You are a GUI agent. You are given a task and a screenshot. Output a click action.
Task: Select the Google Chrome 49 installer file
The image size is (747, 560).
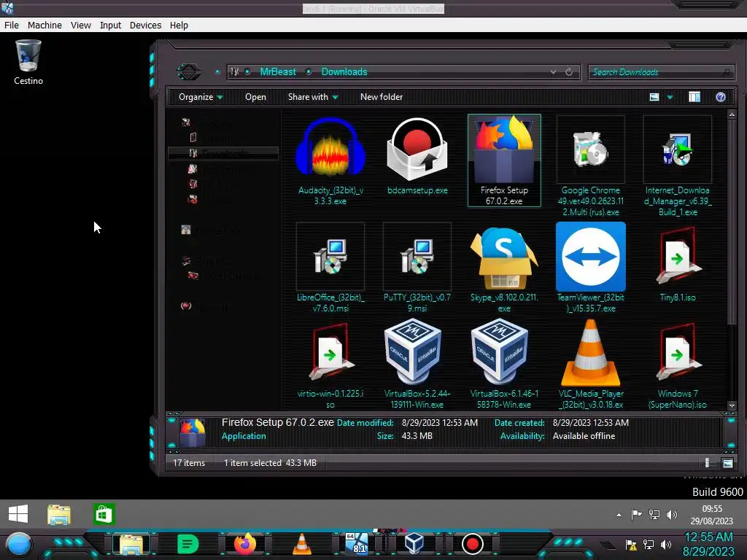[x=591, y=166]
